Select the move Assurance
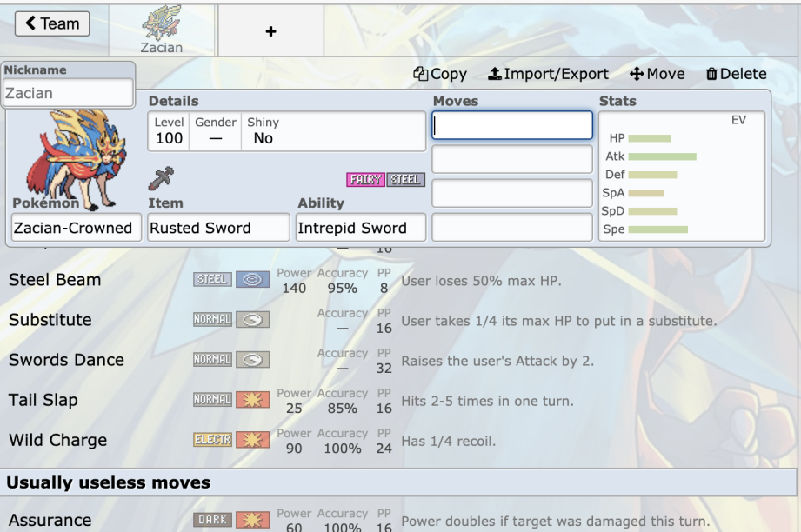Image resolution: width=801 pixels, height=532 pixels. pyautogui.click(x=50, y=520)
